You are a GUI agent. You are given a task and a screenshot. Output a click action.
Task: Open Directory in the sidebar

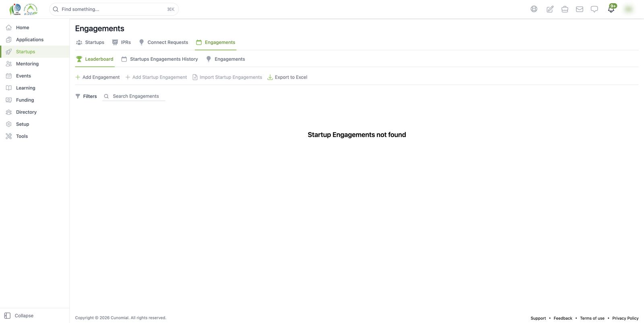click(35, 112)
